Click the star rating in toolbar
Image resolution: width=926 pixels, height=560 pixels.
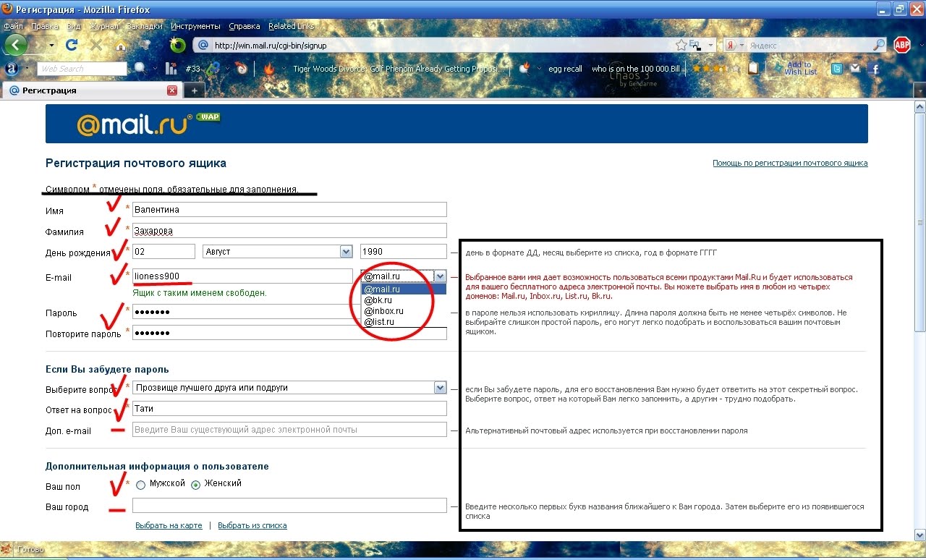[716, 69]
